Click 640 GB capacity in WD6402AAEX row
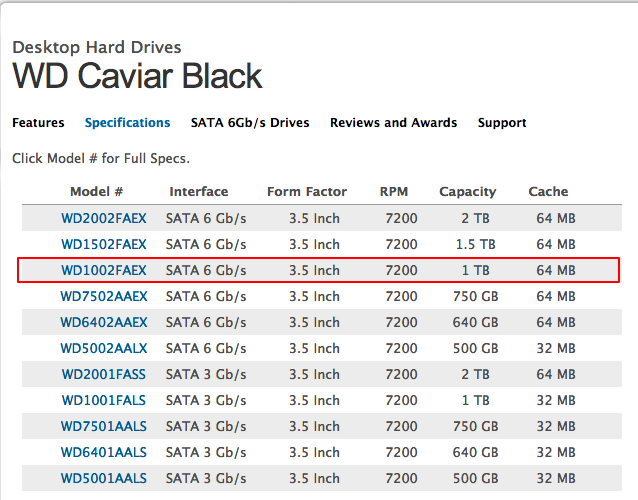Screen dimensions: 638x500 pyautogui.click(x=476, y=323)
